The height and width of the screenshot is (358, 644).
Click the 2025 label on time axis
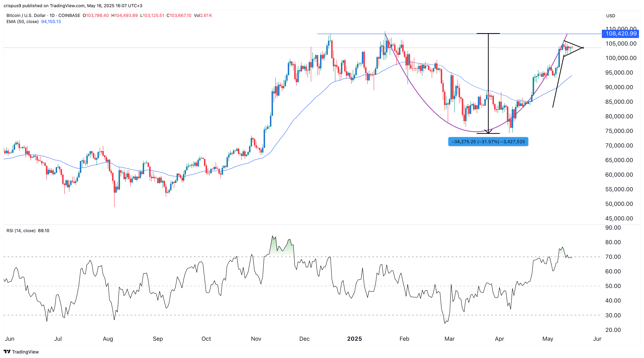point(354,339)
